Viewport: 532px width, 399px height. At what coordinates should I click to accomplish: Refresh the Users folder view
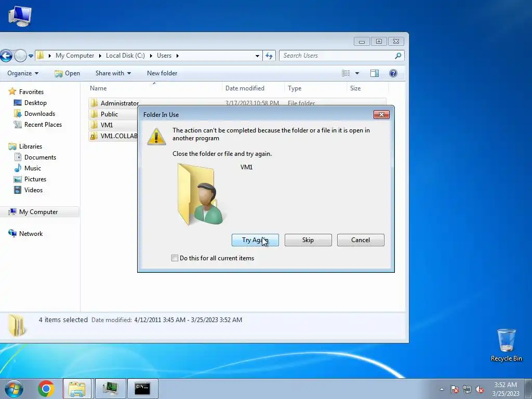tap(269, 56)
